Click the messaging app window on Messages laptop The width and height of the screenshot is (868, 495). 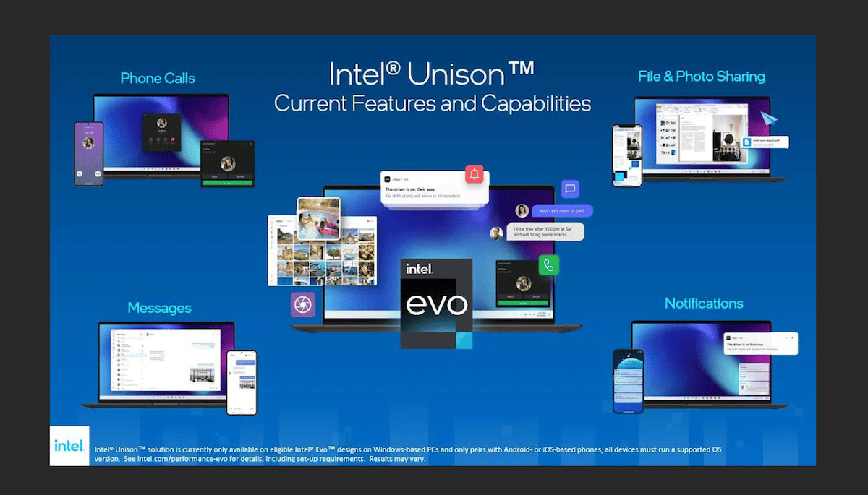click(165, 360)
